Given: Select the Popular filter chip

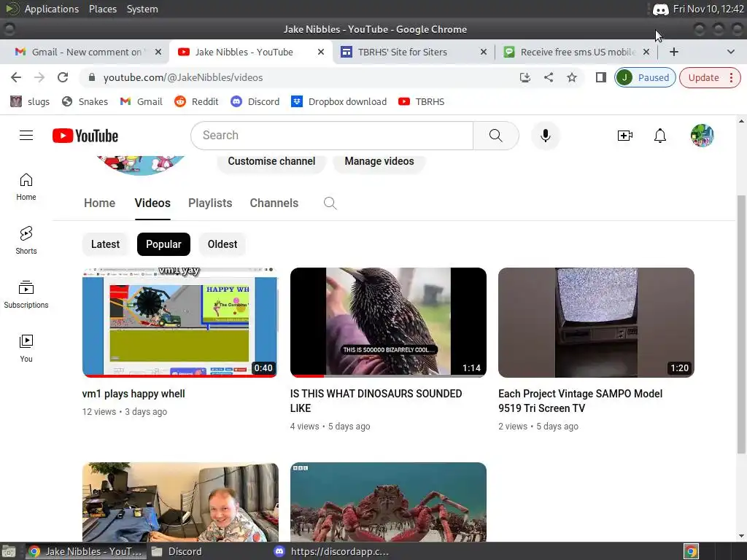Looking at the screenshot, I should pyautogui.click(x=163, y=244).
